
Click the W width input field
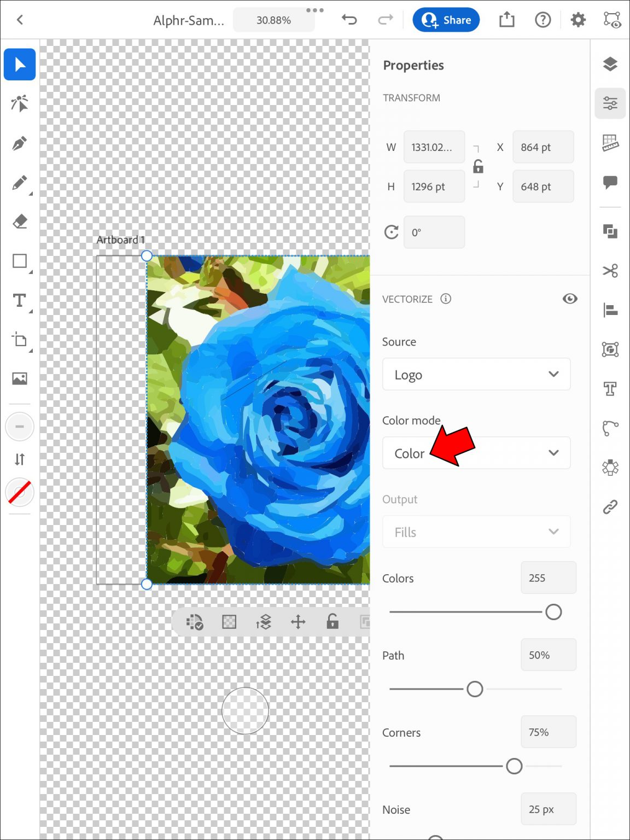(x=434, y=147)
